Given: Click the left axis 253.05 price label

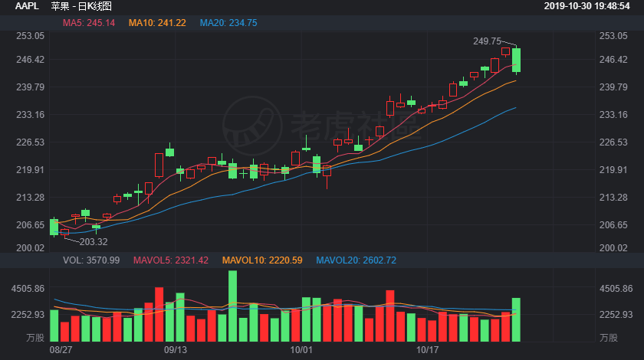Looking at the screenshot, I should (x=30, y=36).
